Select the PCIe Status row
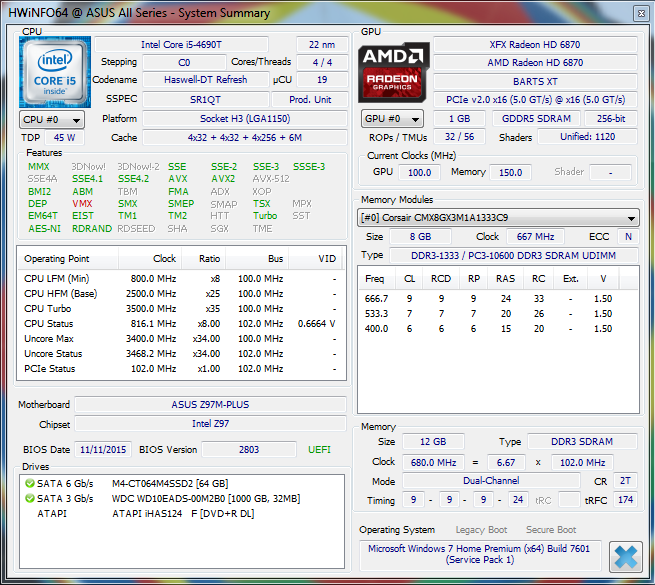 click(182, 369)
